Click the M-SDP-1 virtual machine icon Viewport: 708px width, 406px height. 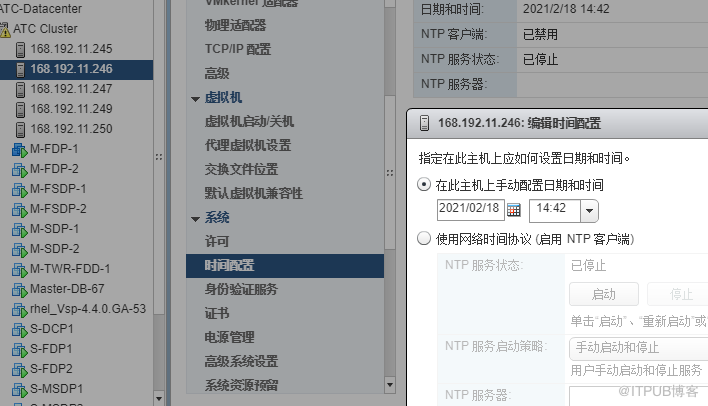point(19,229)
